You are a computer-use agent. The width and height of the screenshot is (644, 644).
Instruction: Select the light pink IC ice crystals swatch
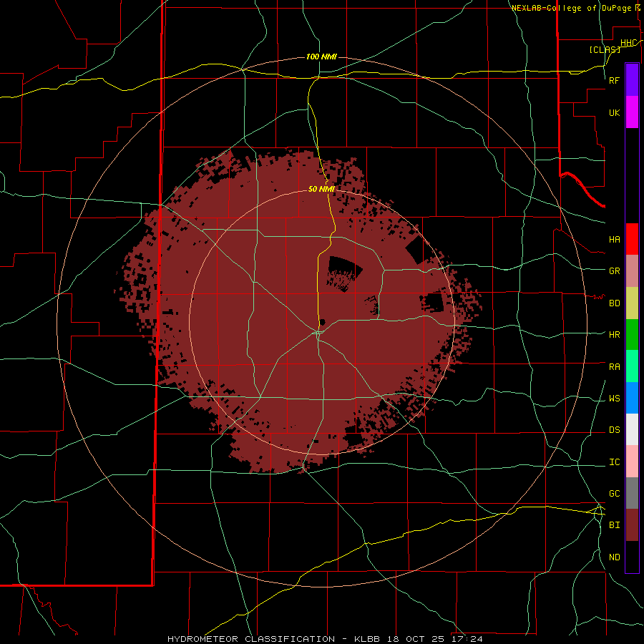(632, 462)
